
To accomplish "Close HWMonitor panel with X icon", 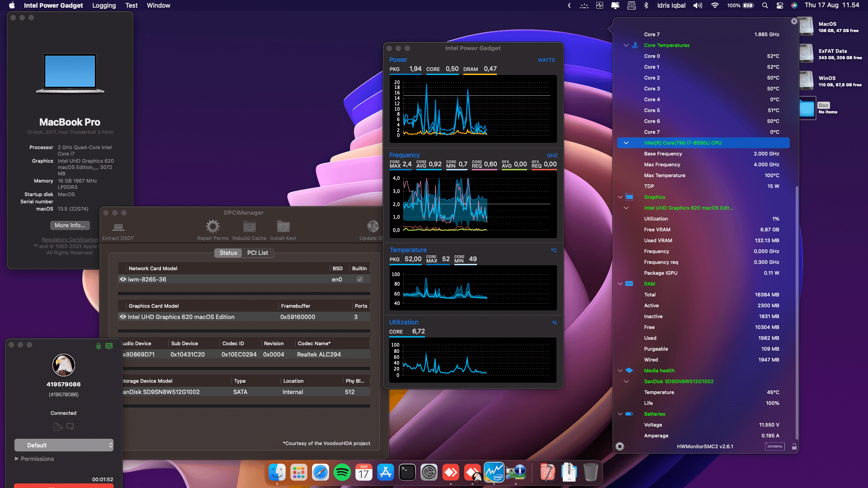I will [794, 21].
